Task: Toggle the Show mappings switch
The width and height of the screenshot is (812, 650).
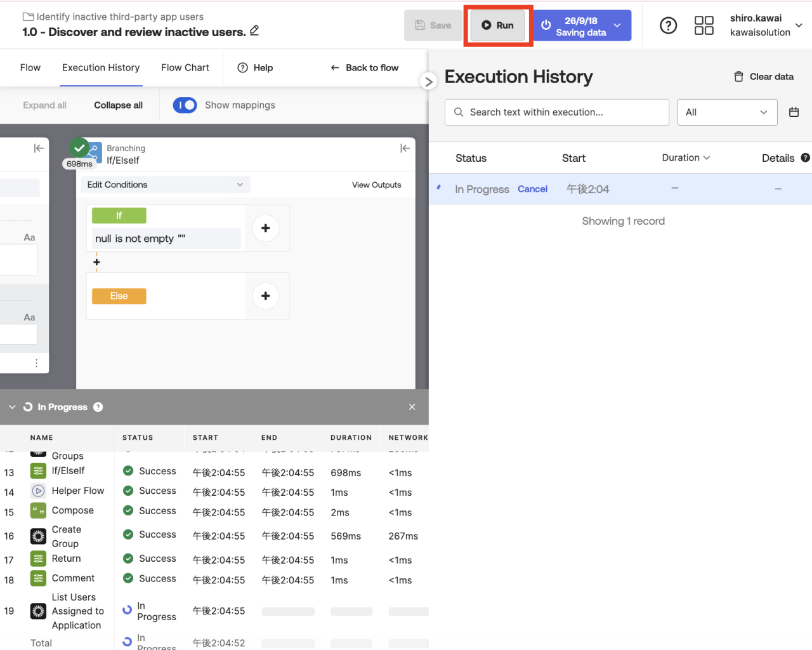Action: click(x=185, y=105)
